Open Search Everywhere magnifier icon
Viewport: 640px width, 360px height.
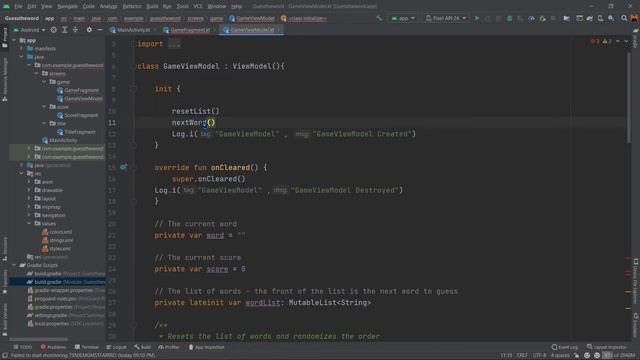[x=624, y=18]
